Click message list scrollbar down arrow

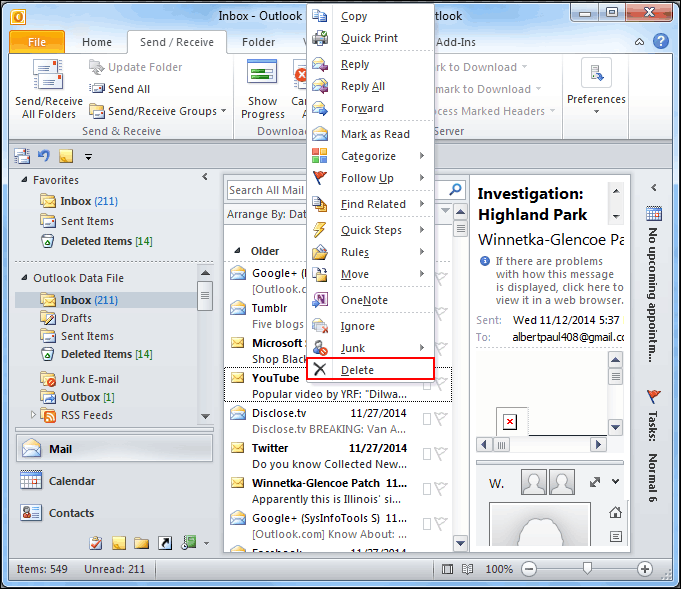click(x=460, y=543)
